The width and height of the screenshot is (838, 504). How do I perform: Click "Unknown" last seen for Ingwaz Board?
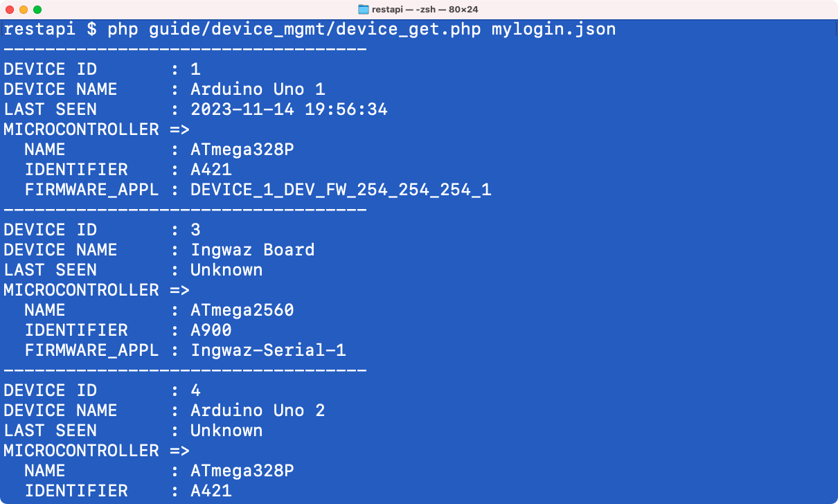(x=226, y=270)
